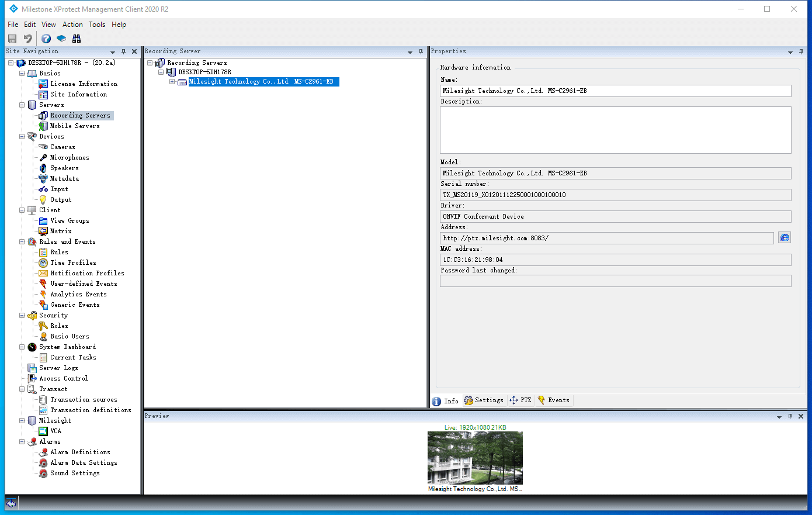The image size is (812, 515).
Task: Click the Address field with ptz.milesight.com
Action: tap(607, 238)
